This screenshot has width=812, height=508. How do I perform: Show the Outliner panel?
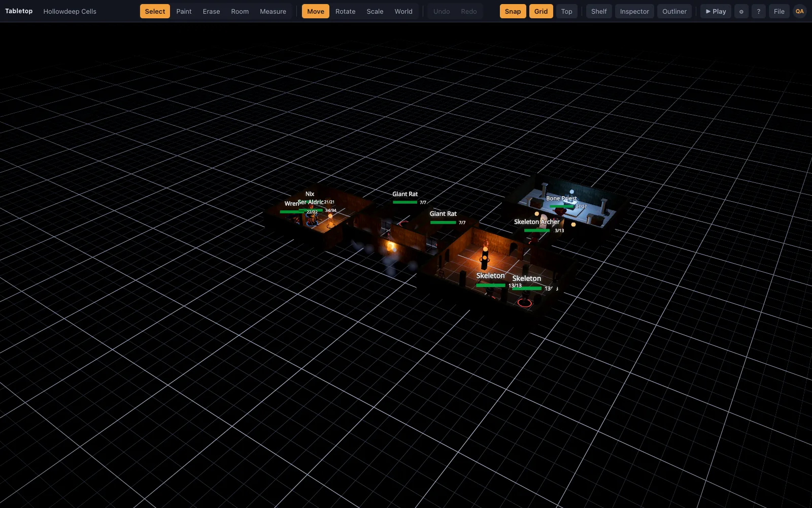tap(674, 11)
